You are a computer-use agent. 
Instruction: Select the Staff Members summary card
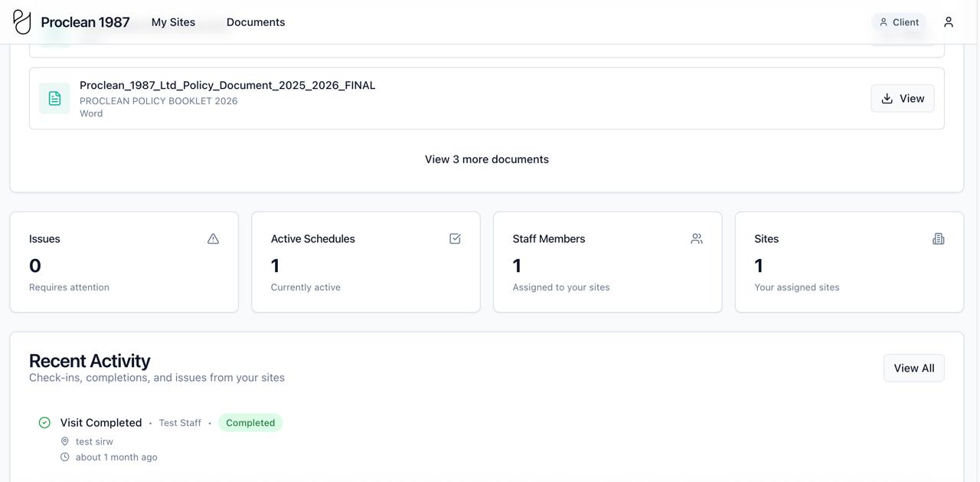pos(607,262)
